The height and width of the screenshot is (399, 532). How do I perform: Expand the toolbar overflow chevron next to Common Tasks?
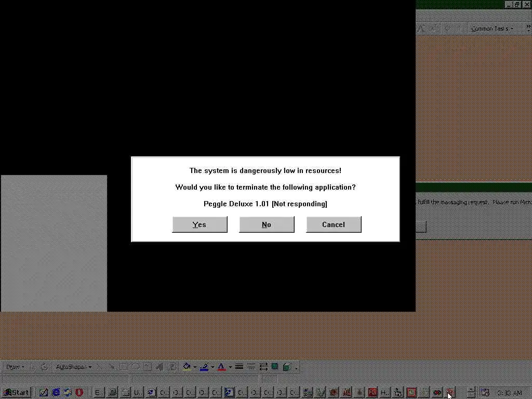point(528,27)
